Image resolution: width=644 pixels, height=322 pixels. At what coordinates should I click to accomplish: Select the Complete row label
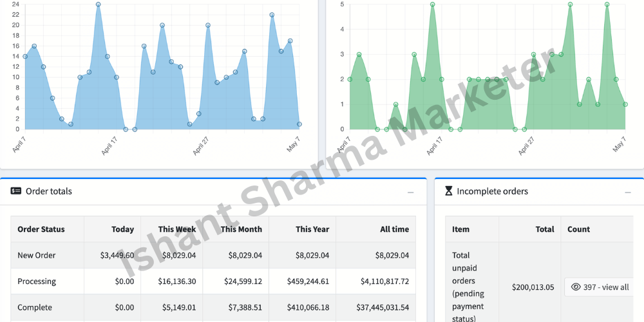click(35, 307)
